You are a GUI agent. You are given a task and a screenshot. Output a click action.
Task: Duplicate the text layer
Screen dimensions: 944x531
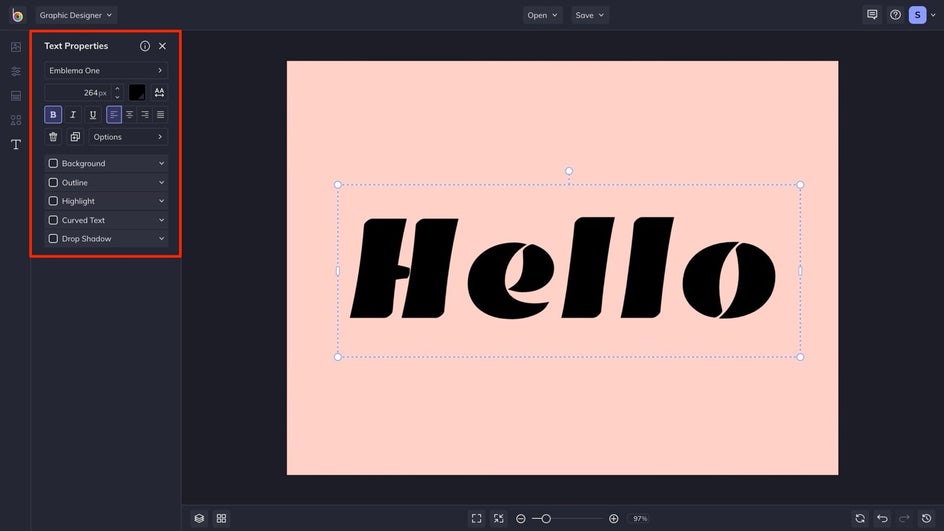[x=75, y=137]
